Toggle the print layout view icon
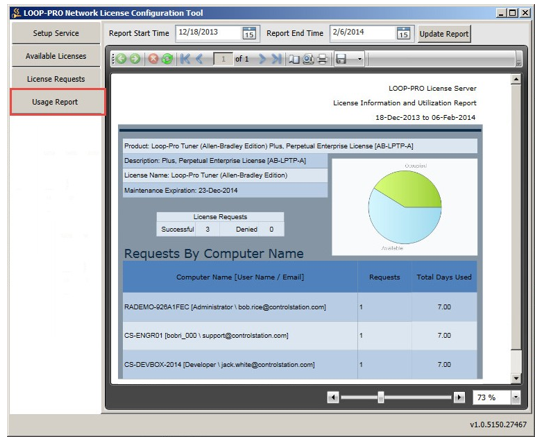 pos(294,59)
